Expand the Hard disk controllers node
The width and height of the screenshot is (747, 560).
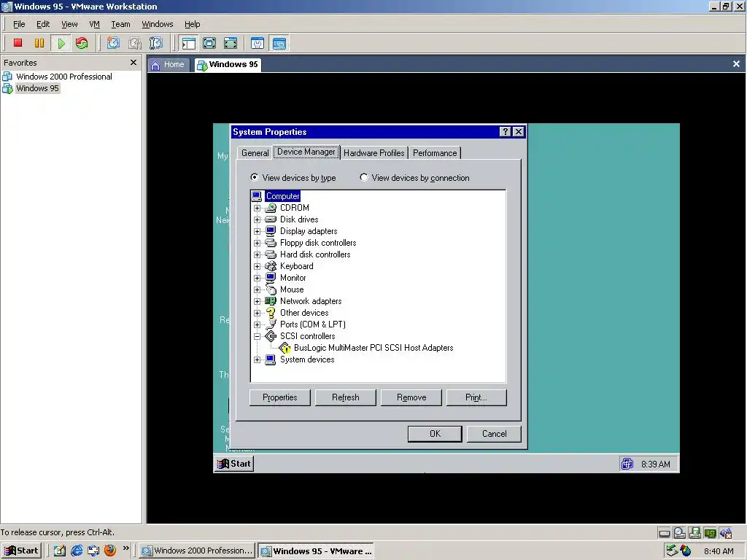coord(258,254)
